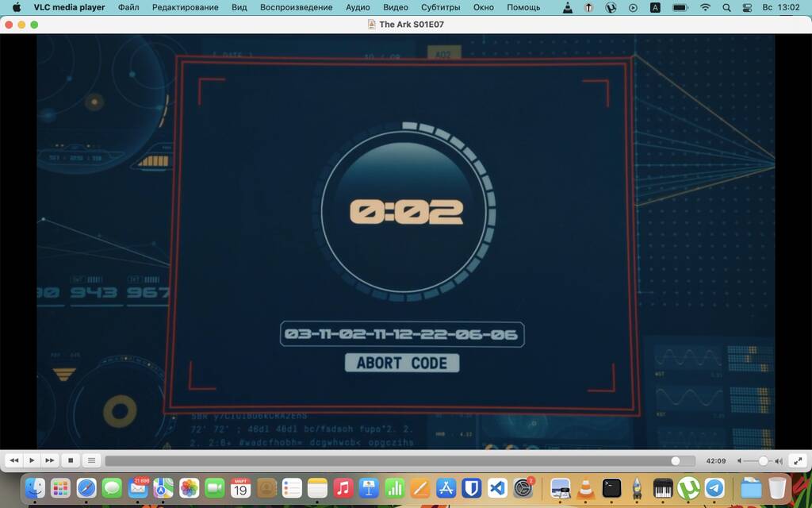The width and height of the screenshot is (812, 508).
Task: Open the piano keyboard app in the Dock
Action: (663, 488)
